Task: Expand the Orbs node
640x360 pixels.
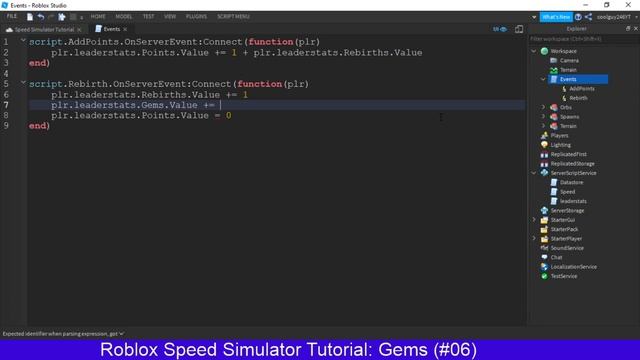Action: coord(543,107)
